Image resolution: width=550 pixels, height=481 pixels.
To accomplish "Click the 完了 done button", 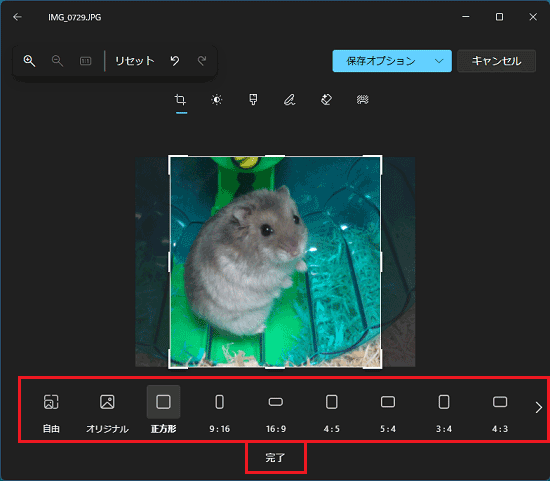I will click(x=276, y=458).
